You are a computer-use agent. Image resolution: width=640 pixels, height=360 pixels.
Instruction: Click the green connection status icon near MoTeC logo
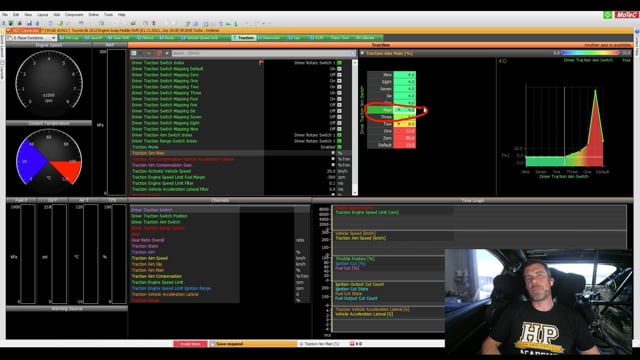pos(608,15)
